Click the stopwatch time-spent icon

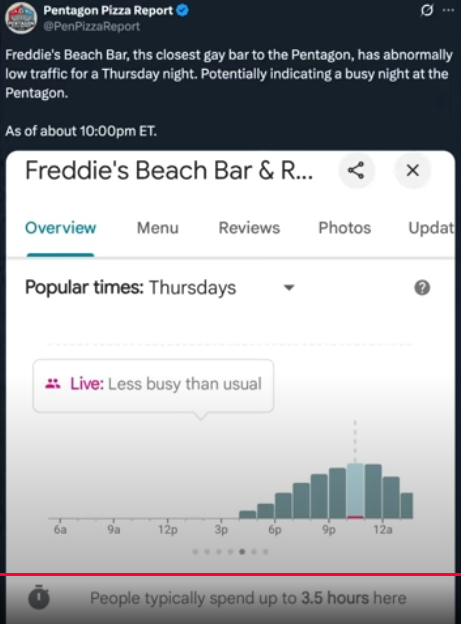click(39, 597)
